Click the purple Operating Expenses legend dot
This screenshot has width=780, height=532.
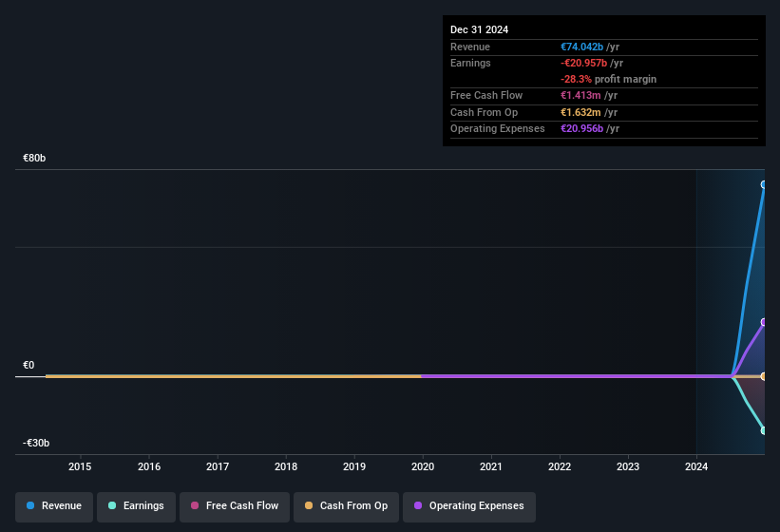(x=418, y=505)
